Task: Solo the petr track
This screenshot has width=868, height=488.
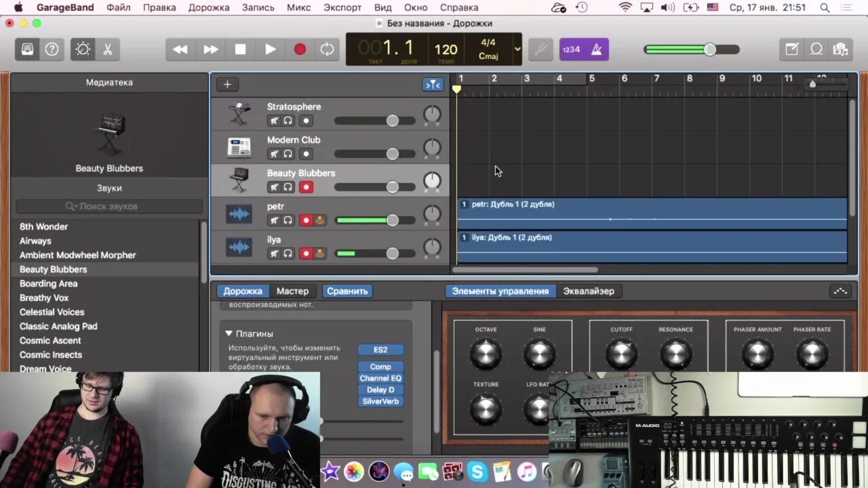Action: [x=288, y=220]
